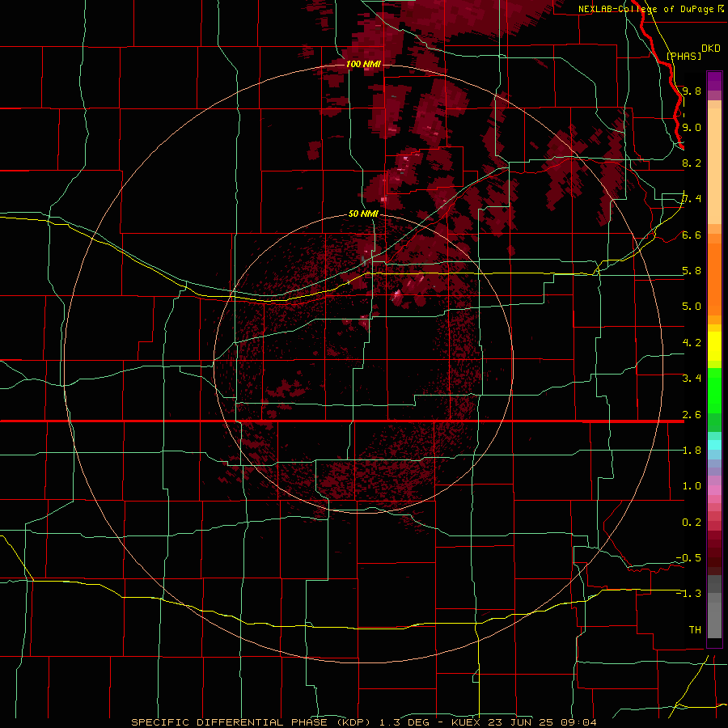Click the -0.5 value on the color scale
728x728 pixels.
point(689,558)
